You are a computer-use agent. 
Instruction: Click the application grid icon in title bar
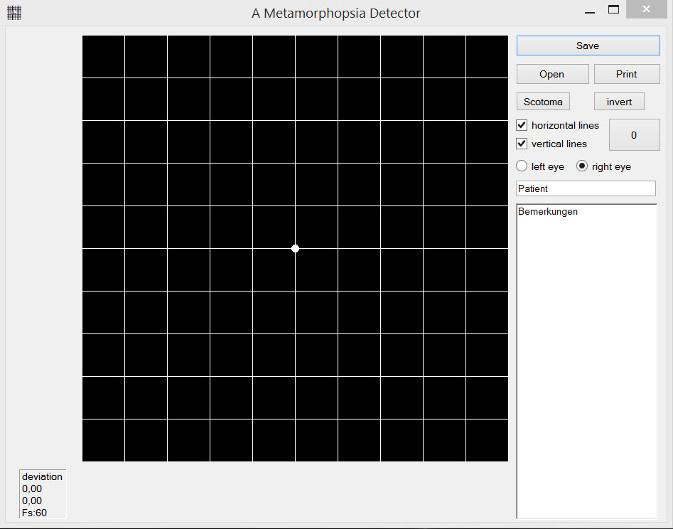[14, 13]
